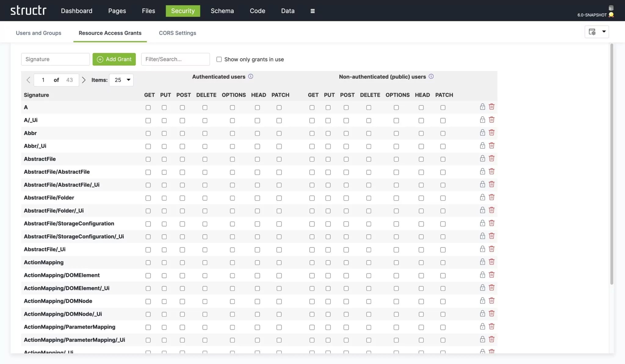Check authenticated GET for signature A
The width and height of the screenshot is (625, 364).
coord(148,108)
